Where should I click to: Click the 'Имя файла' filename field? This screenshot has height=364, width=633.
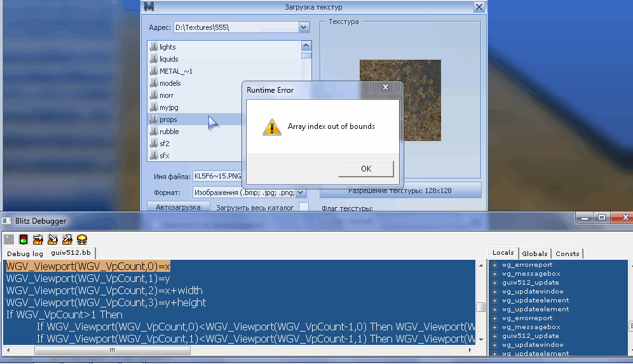click(x=217, y=176)
